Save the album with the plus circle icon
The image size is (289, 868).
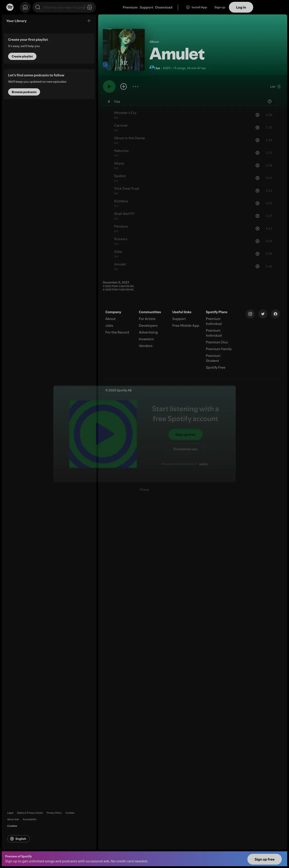pos(124,87)
